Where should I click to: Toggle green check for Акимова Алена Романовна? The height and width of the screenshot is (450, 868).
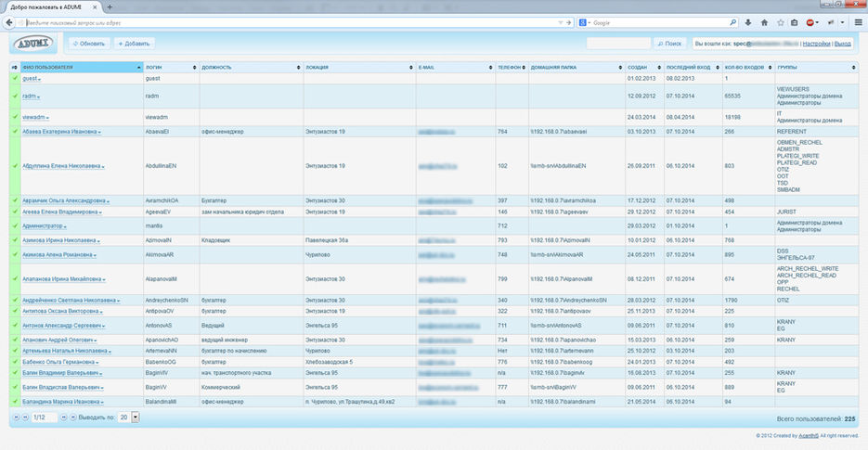(x=15, y=254)
